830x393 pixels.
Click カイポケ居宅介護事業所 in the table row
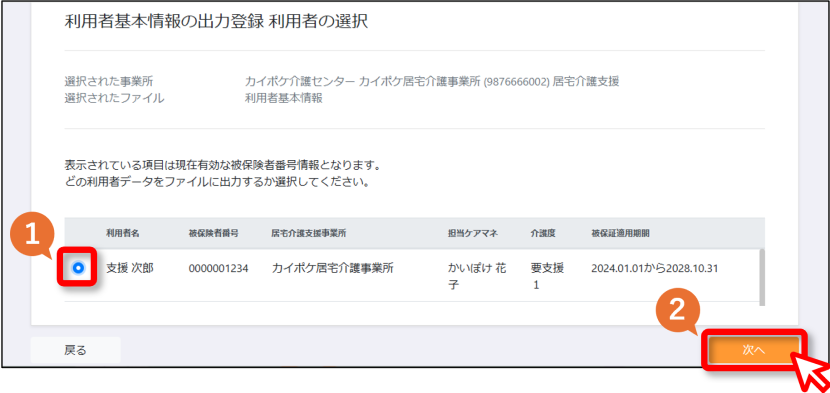pos(333,269)
